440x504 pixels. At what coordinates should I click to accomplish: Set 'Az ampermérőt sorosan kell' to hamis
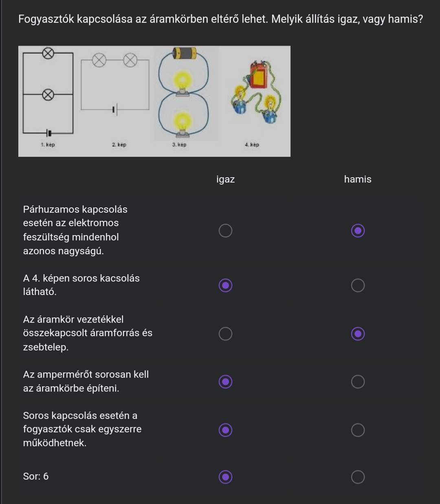coord(358,381)
